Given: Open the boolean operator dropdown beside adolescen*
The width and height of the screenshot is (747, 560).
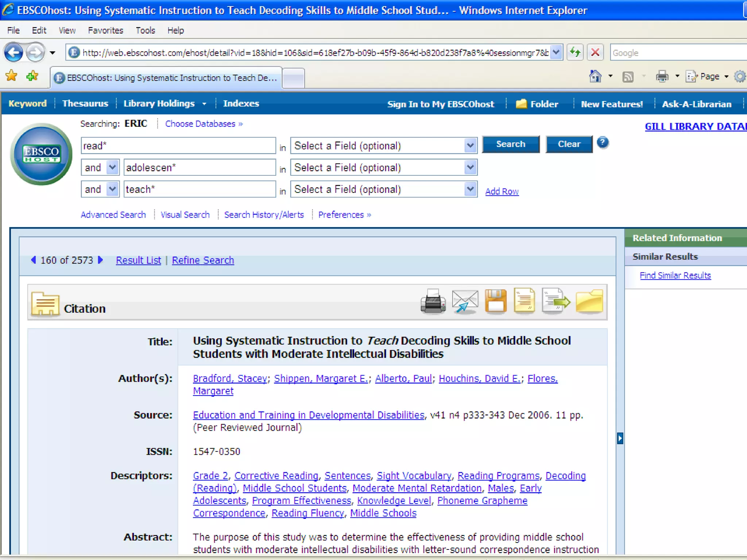Looking at the screenshot, I should tap(112, 167).
